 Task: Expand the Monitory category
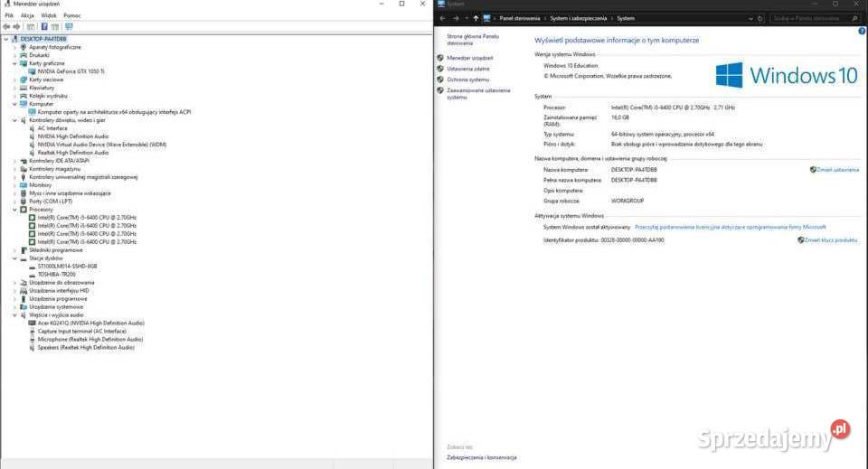[14, 185]
